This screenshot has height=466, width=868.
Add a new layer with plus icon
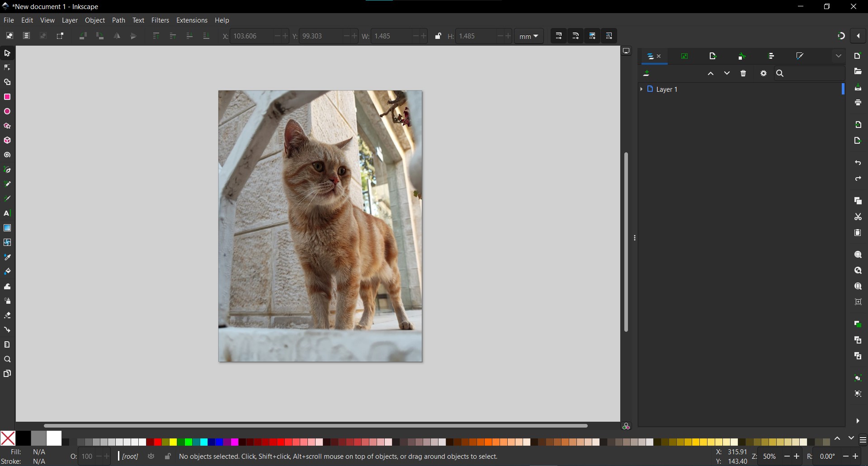pos(647,73)
